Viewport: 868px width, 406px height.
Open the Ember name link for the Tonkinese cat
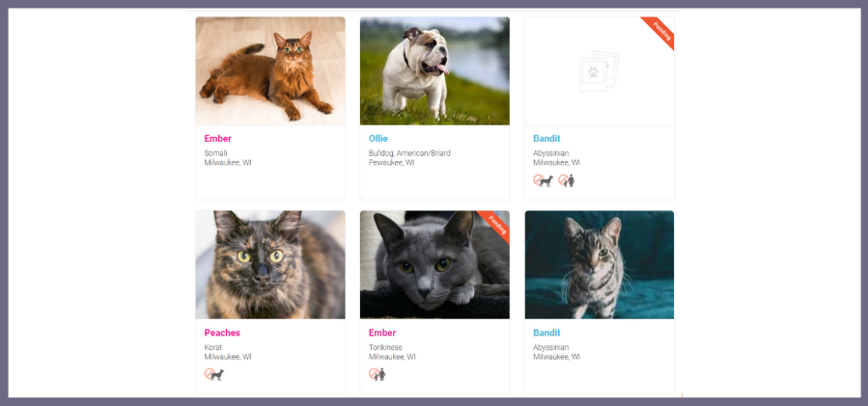point(382,333)
